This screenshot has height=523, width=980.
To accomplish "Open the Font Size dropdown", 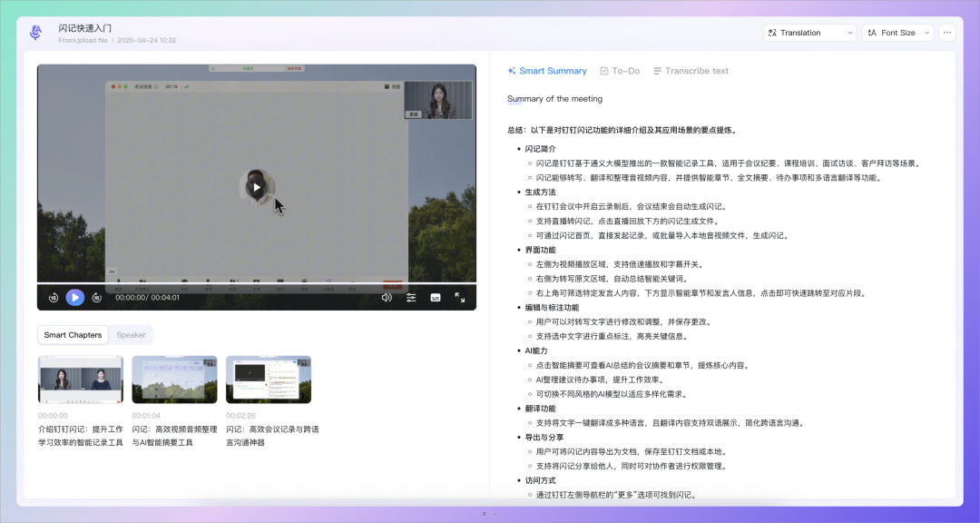I will point(897,33).
